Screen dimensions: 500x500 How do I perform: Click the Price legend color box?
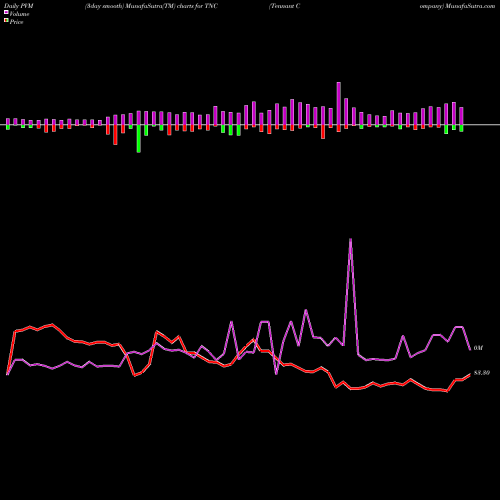[6, 21]
